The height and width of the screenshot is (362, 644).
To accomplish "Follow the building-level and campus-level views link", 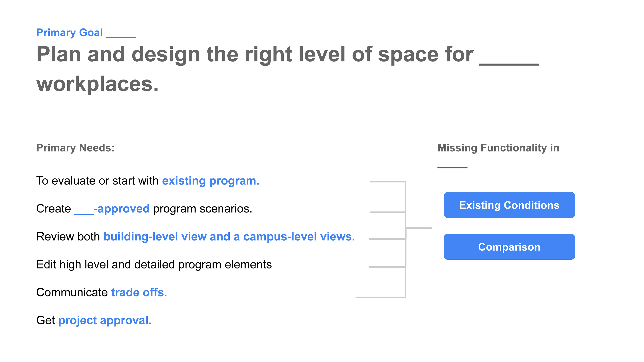I will click(229, 237).
